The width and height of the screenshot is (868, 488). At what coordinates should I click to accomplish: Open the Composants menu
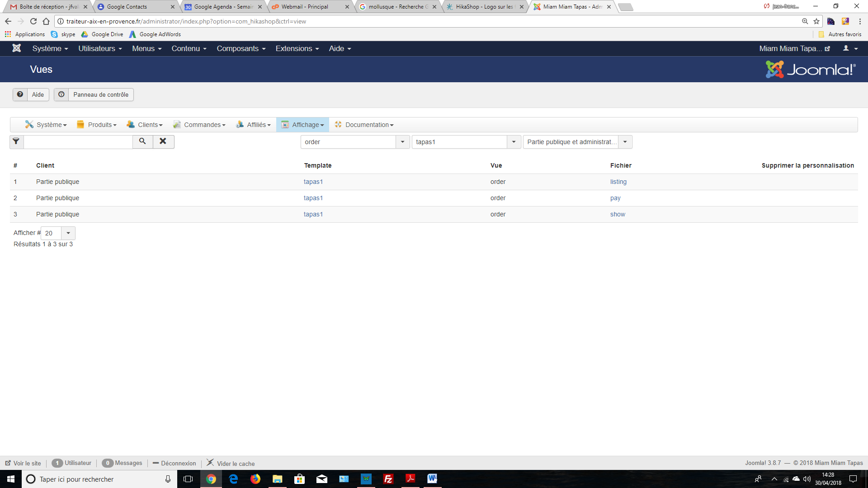tap(241, 48)
